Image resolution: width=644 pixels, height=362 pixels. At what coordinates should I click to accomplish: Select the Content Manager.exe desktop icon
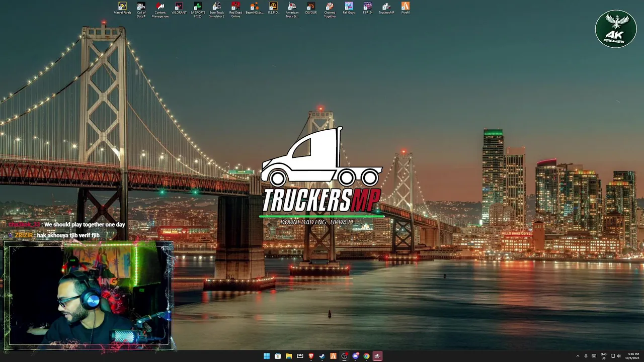[160, 10]
